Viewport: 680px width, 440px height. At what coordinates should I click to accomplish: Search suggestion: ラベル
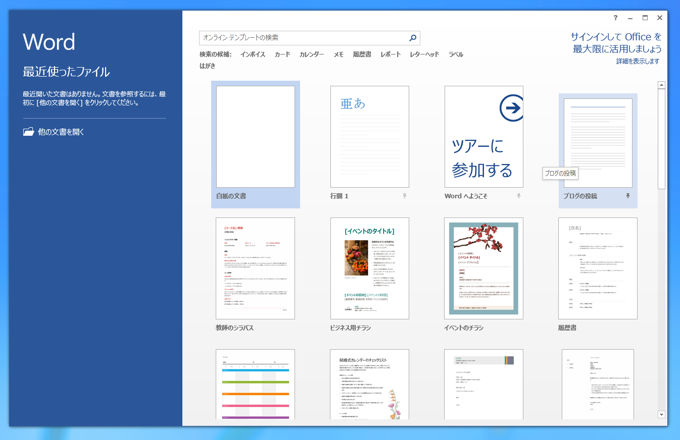click(x=456, y=54)
